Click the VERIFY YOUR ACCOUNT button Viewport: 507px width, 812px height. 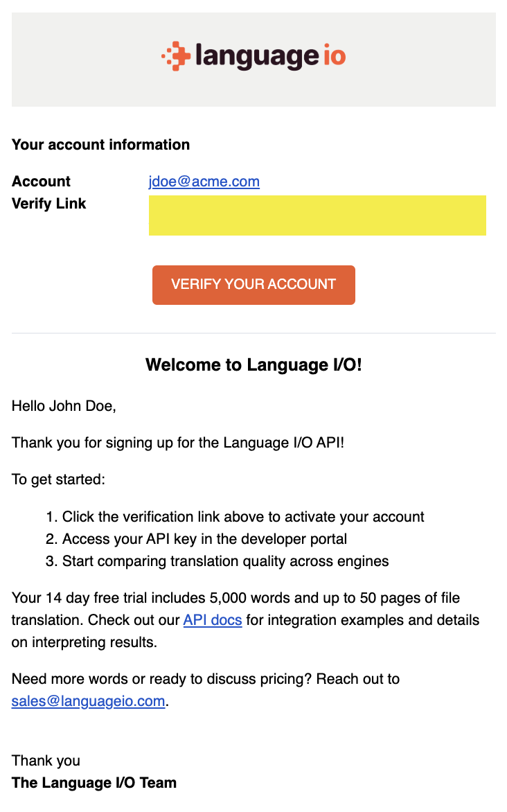point(254,285)
